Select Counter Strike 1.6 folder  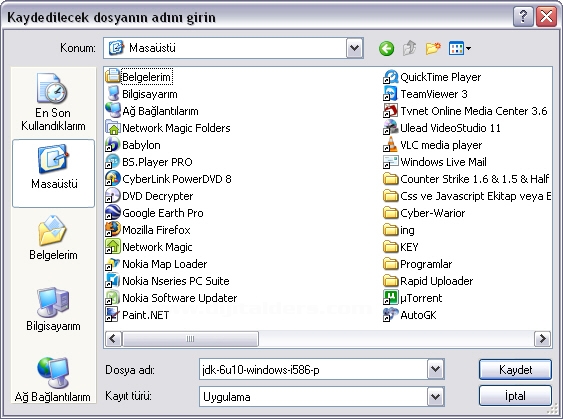[467, 178]
